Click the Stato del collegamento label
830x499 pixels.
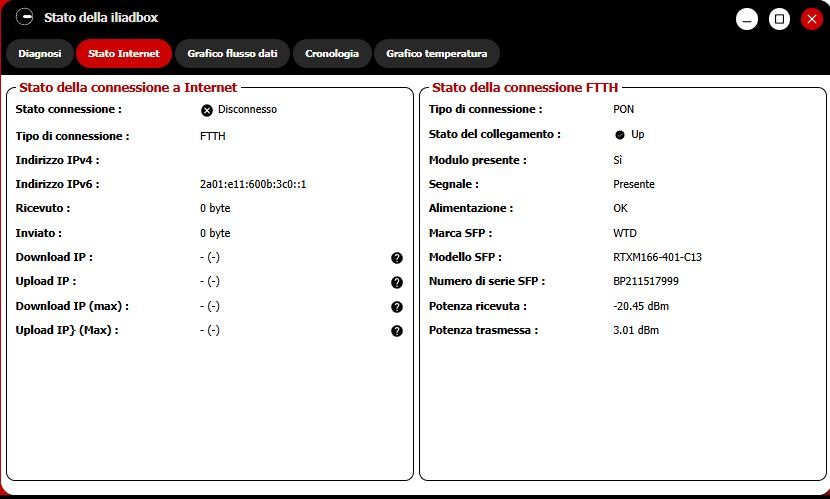[495, 134]
